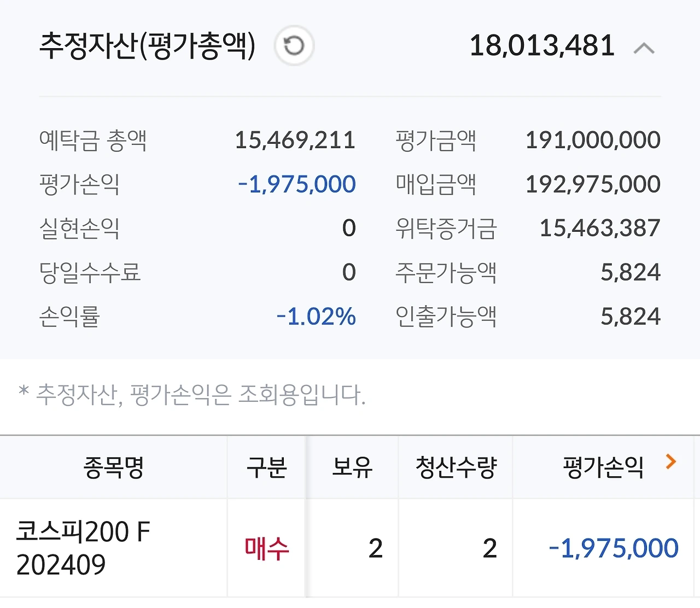Tap the 매입금액 value 192,975,000
Screen dimensions: 700x608
coord(593,185)
